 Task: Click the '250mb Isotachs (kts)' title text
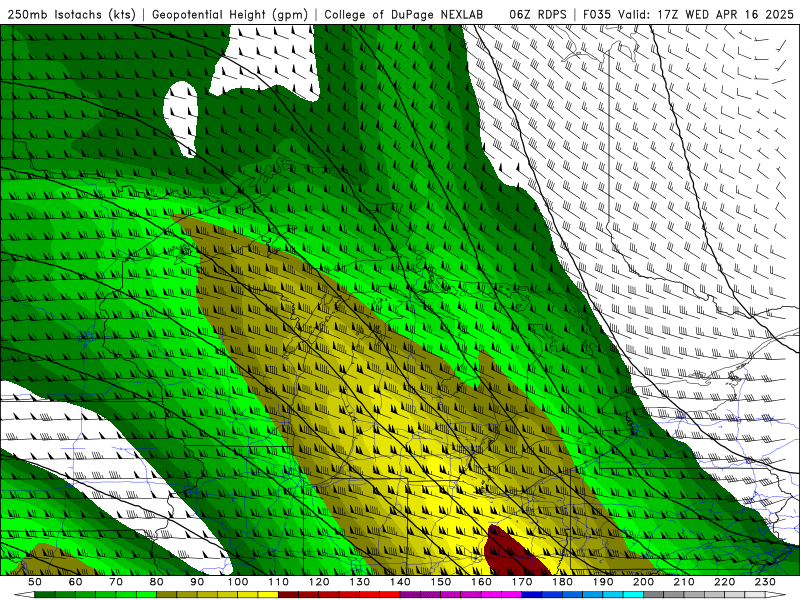(x=71, y=14)
